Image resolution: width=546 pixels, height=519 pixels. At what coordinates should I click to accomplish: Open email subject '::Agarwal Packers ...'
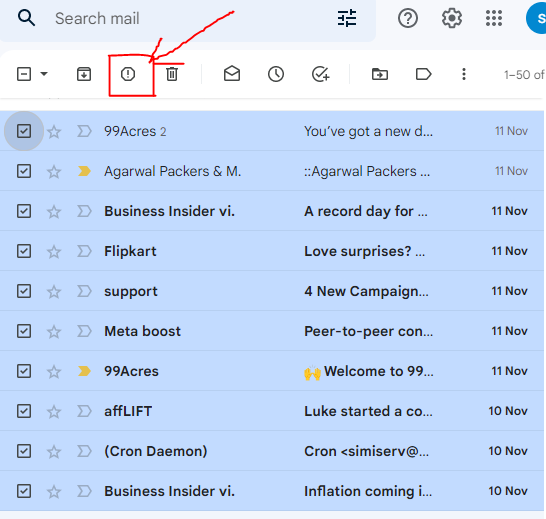click(367, 171)
